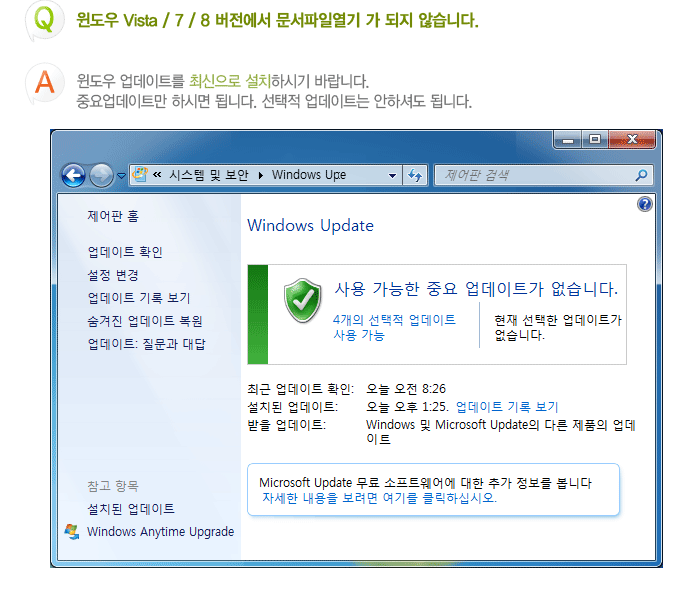The width and height of the screenshot is (690, 602).
Task: Select 업데이트 확인 in sidebar
Action: 125,252
